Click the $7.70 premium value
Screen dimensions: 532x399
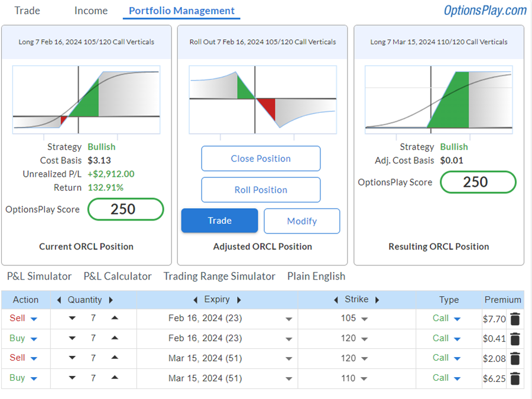pos(494,319)
